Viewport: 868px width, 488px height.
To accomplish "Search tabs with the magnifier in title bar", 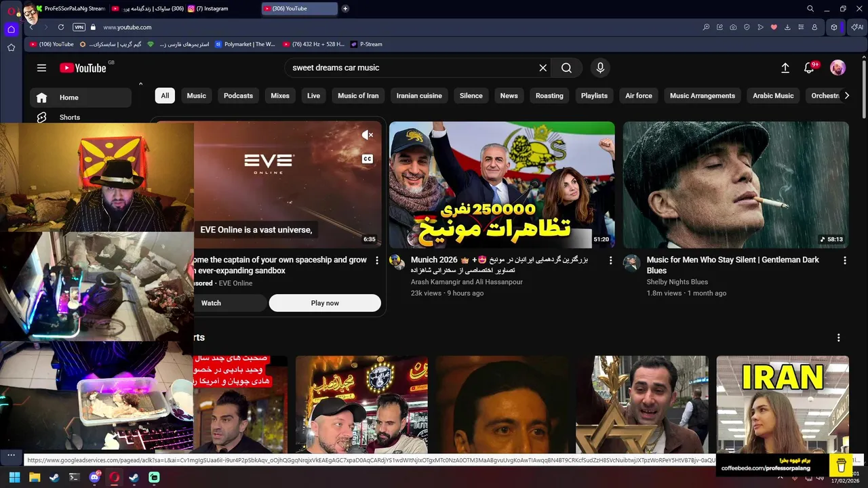I will coord(810,9).
